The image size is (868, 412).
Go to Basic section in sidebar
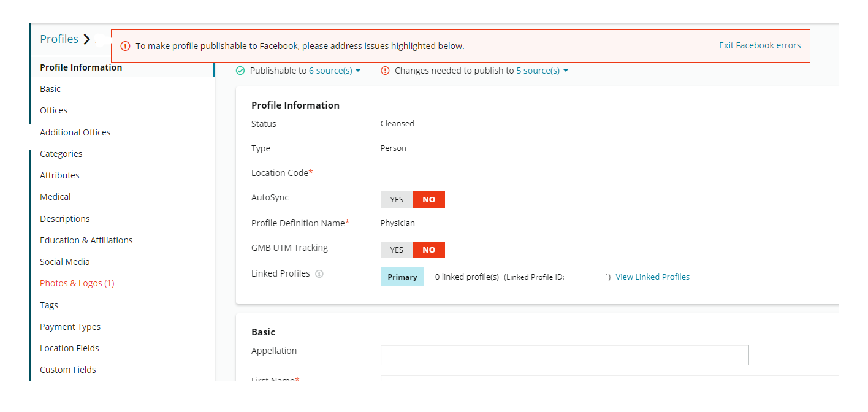(50, 89)
